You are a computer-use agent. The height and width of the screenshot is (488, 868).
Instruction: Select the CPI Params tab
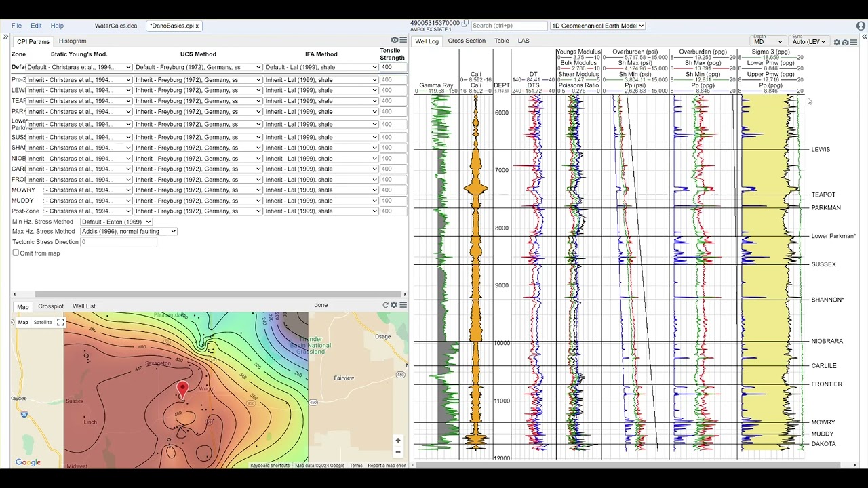[33, 41]
